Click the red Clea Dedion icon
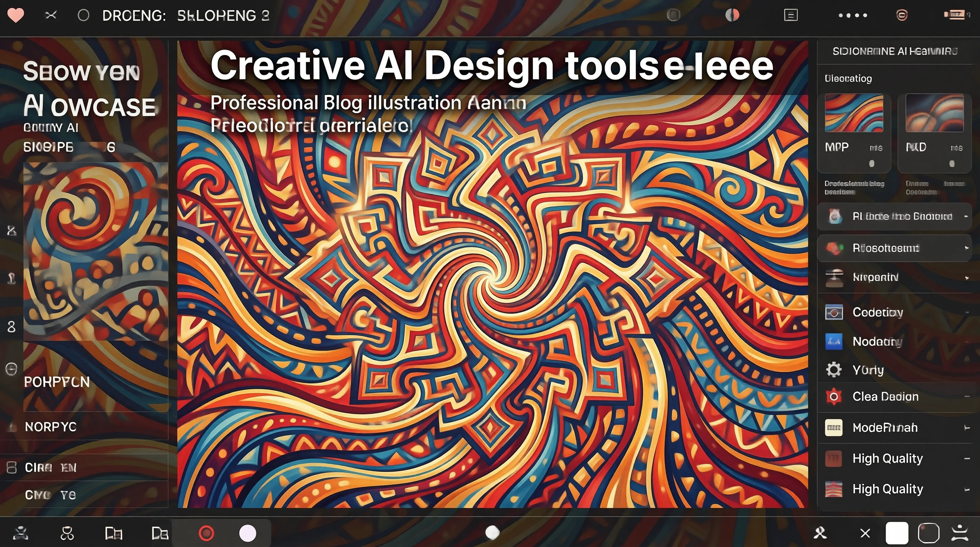 click(x=834, y=396)
